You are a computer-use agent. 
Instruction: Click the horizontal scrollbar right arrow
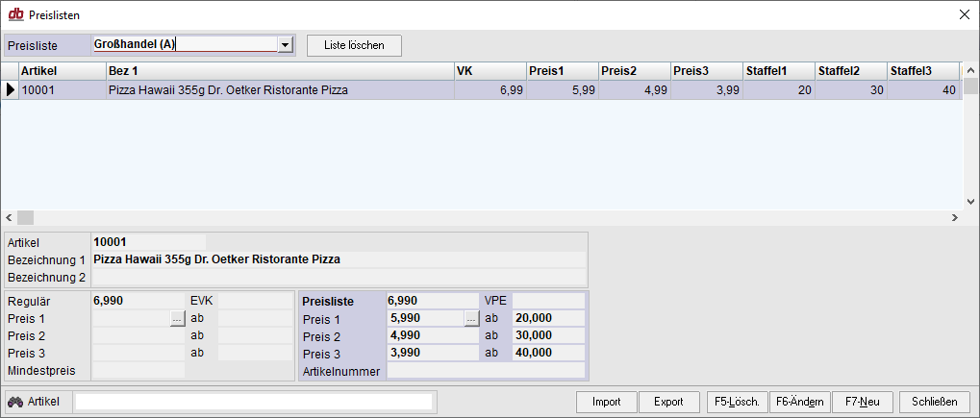(x=954, y=218)
